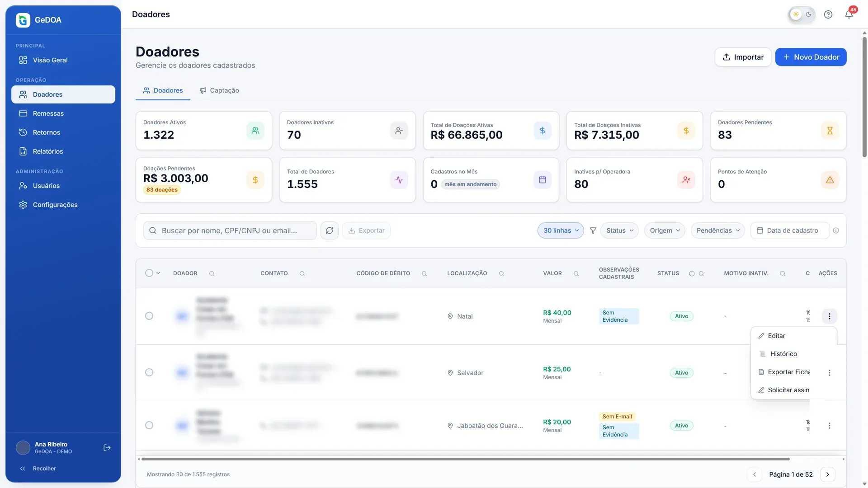Click search icon in CÓDIGO DE DÉBITO header
Screen dimensions: 868x488
(424, 273)
